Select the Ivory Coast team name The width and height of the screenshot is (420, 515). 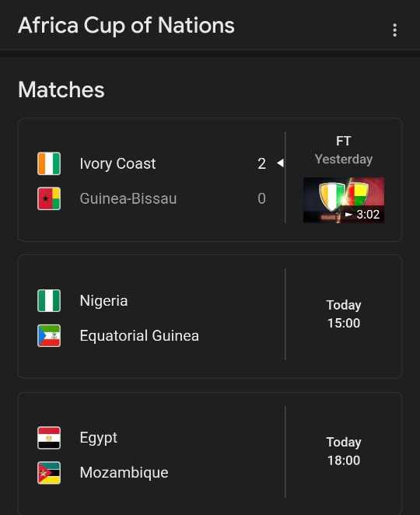tap(117, 163)
